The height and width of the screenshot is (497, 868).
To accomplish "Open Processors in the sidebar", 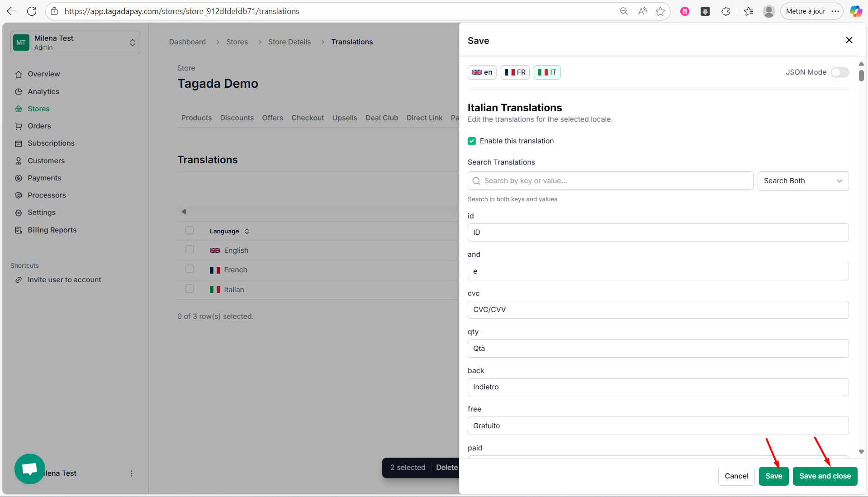I will (x=47, y=195).
